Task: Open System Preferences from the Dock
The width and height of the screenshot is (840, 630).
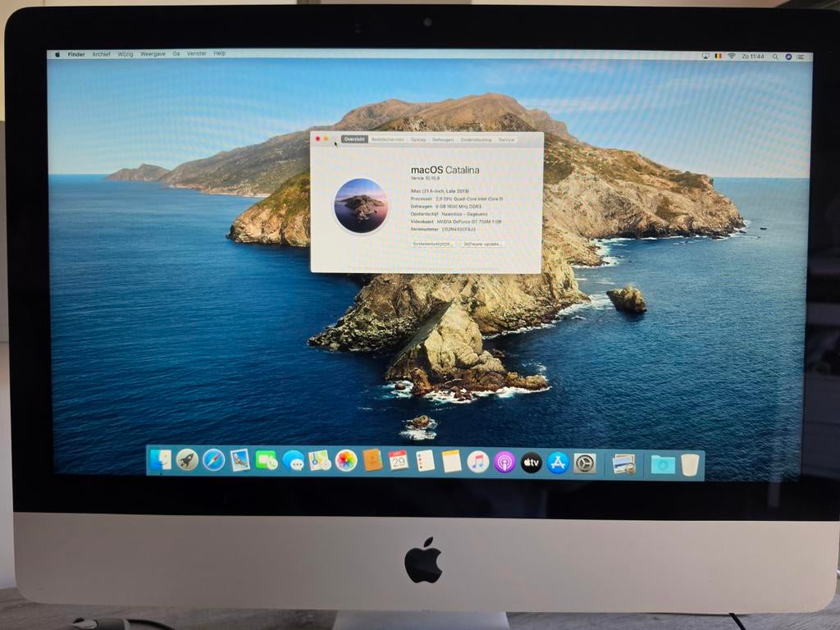Action: click(x=585, y=461)
